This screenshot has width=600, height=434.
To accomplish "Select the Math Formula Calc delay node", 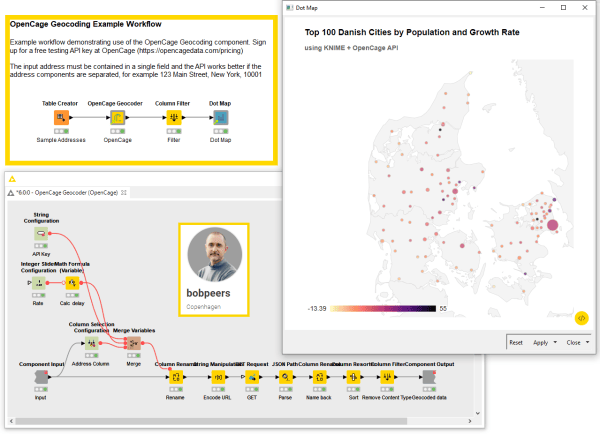I will click(72, 283).
